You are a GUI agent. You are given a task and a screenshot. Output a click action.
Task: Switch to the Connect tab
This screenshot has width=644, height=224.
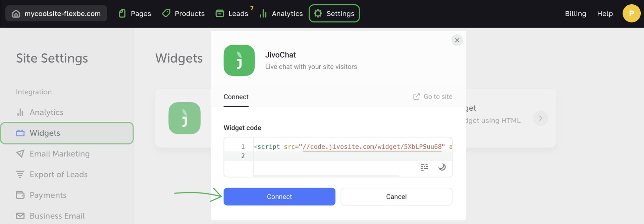(x=236, y=97)
